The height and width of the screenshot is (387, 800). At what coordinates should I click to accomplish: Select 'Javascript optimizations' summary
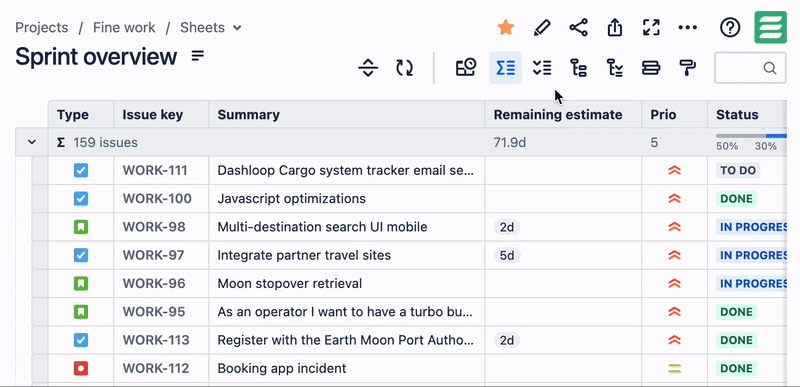(x=292, y=198)
